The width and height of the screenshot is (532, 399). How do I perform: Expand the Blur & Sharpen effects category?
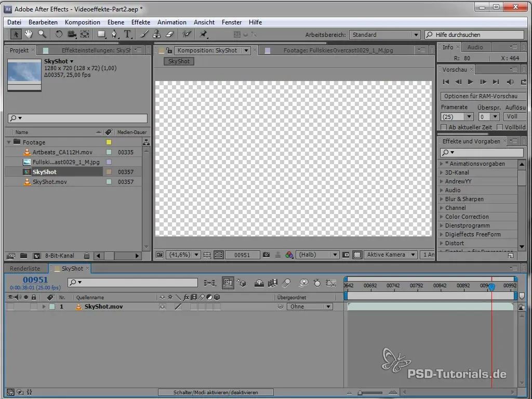click(x=442, y=199)
